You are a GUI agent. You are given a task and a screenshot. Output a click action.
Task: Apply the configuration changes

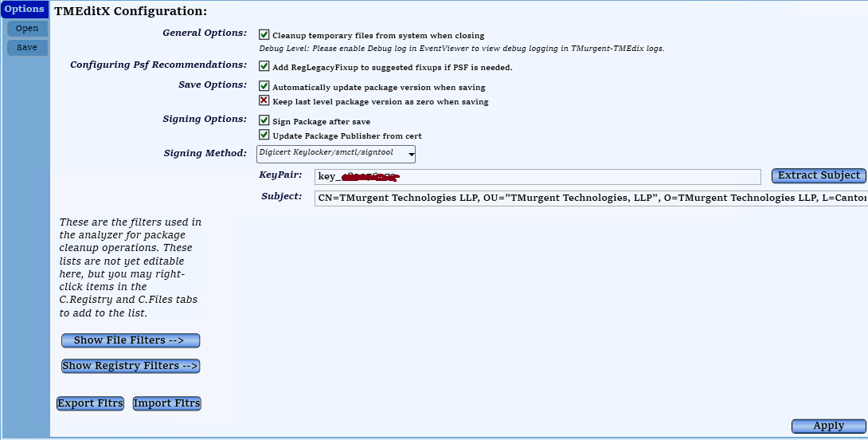coord(828,426)
